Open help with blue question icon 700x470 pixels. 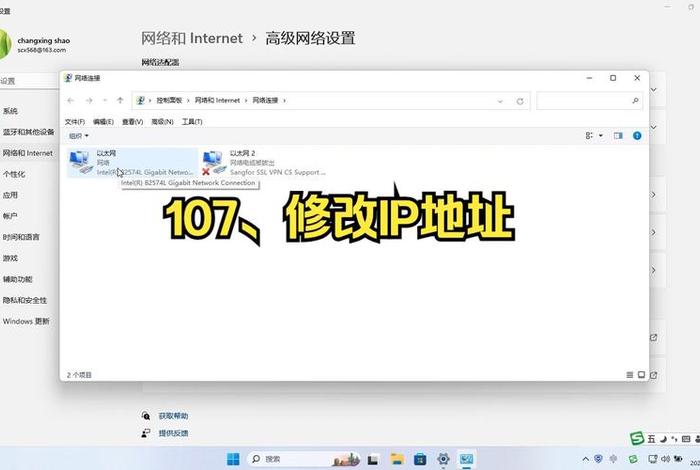pyautogui.click(x=637, y=136)
